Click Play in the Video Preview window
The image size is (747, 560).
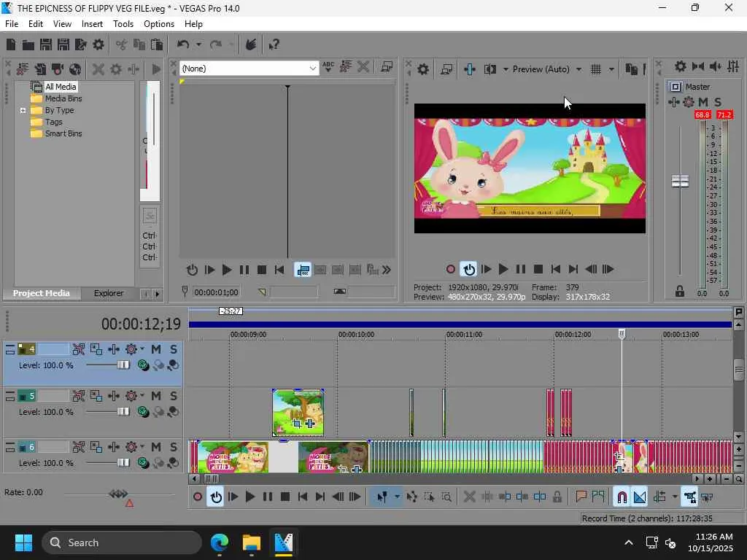coord(503,270)
